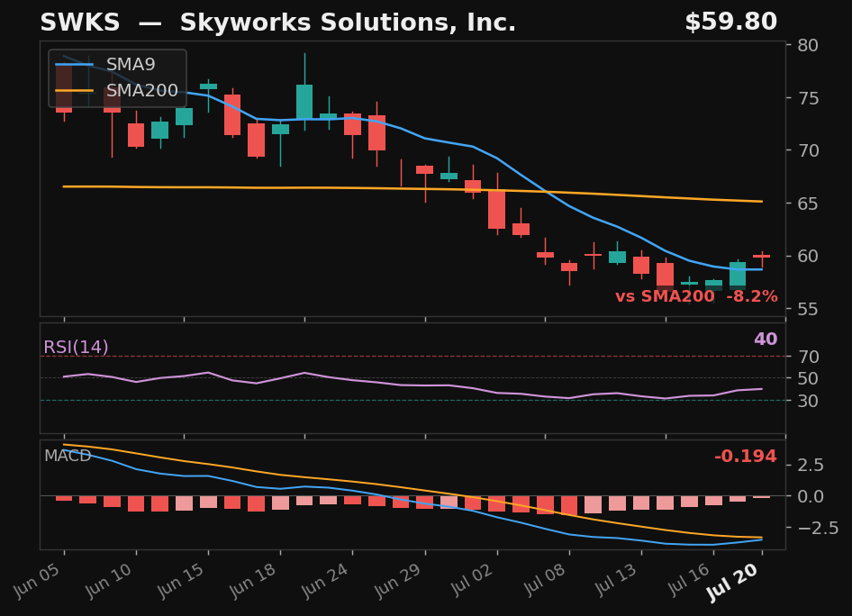
Task: Click the tall green candle with wick to 79
Action: (x=304, y=101)
